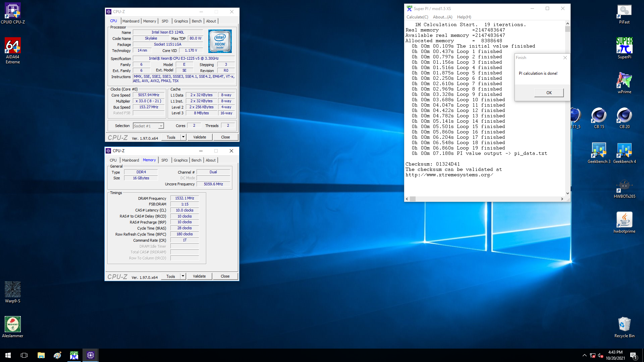Open Mainboard tab in lower CPU-Z window
Image resolution: width=644 pixels, height=362 pixels.
(x=130, y=160)
